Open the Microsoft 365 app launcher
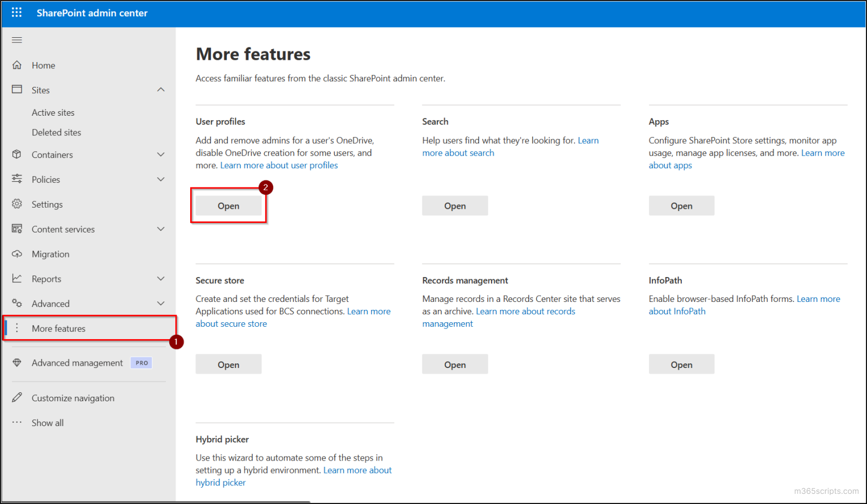This screenshot has height=504, width=867. (16, 12)
